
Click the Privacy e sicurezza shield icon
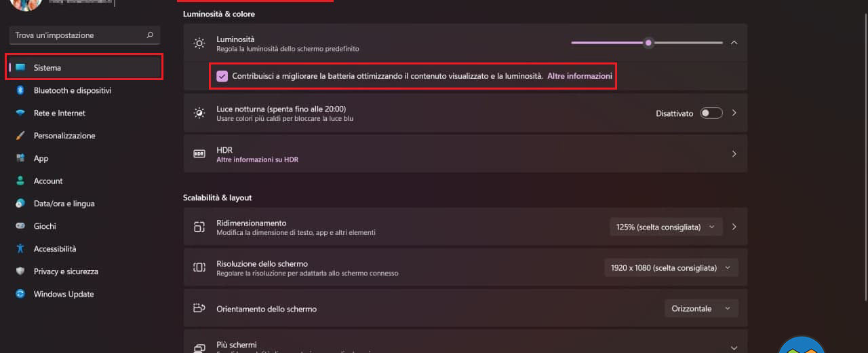(20, 272)
